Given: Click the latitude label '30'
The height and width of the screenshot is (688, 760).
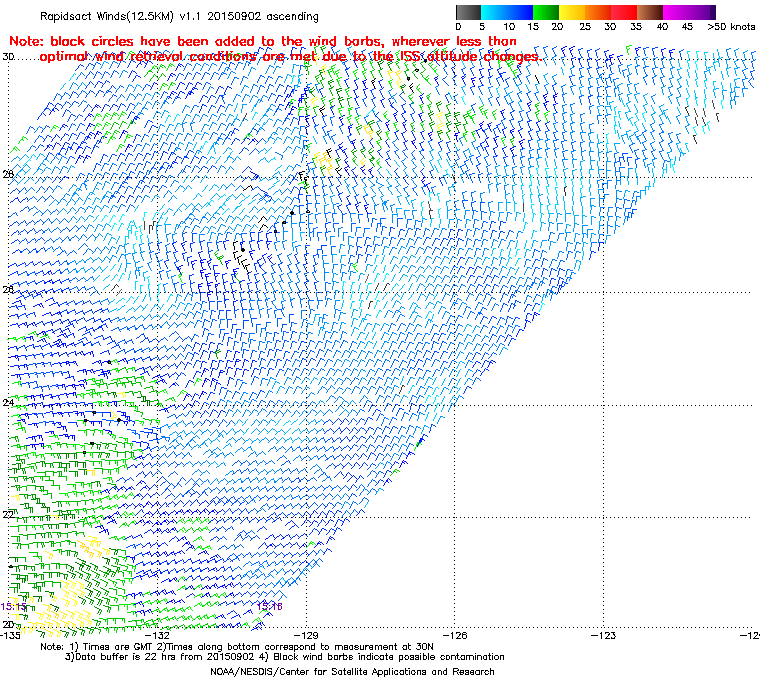Looking at the screenshot, I should tap(8, 57).
